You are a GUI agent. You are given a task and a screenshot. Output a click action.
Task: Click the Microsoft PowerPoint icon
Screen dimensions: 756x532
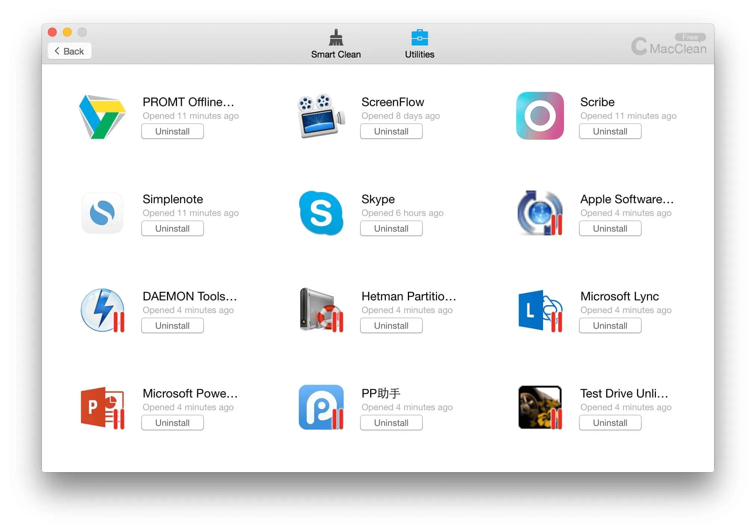pyautogui.click(x=102, y=407)
